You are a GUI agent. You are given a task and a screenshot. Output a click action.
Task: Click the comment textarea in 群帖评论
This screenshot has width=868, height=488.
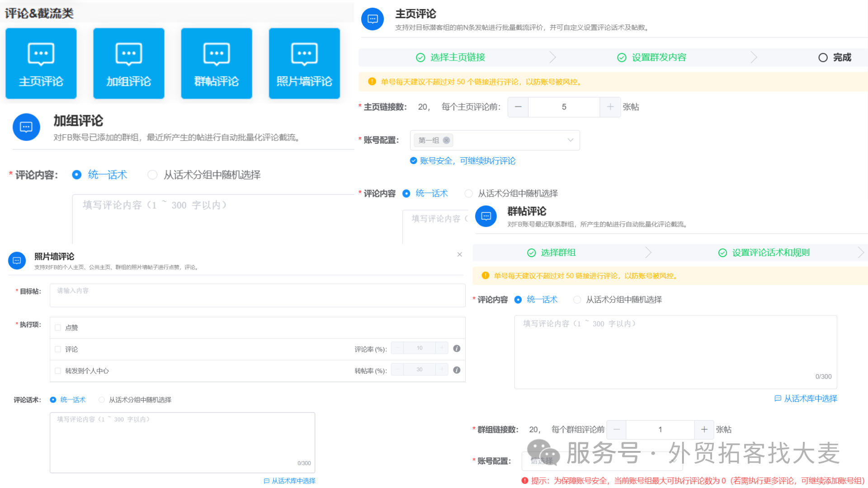tap(675, 352)
